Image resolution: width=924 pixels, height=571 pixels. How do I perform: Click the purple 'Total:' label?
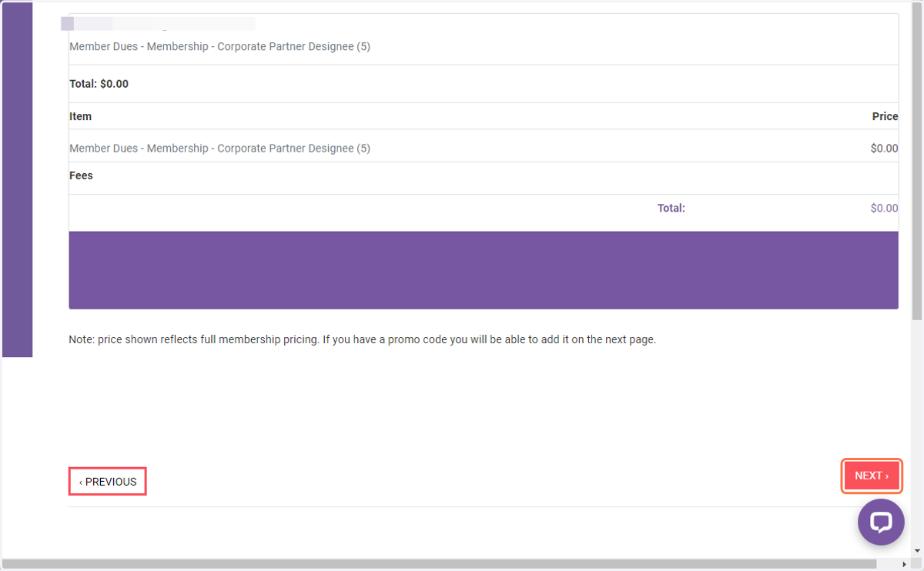pos(671,208)
